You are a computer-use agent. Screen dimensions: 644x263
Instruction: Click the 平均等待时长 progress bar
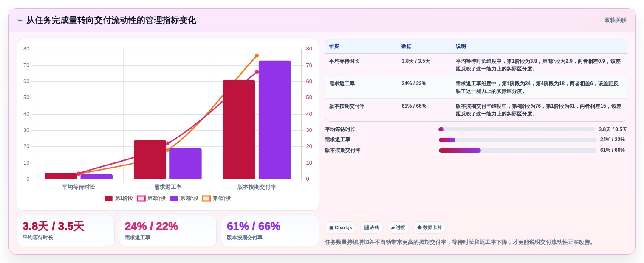pos(517,129)
